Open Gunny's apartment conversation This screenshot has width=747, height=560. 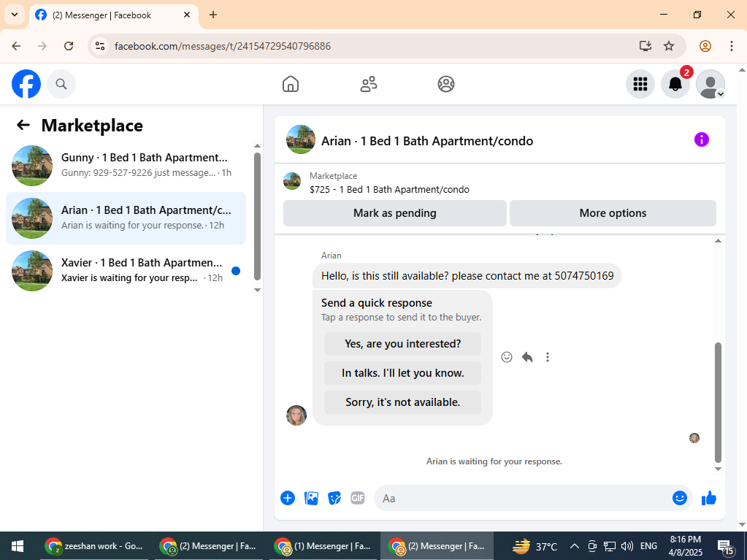coord(126,165)
